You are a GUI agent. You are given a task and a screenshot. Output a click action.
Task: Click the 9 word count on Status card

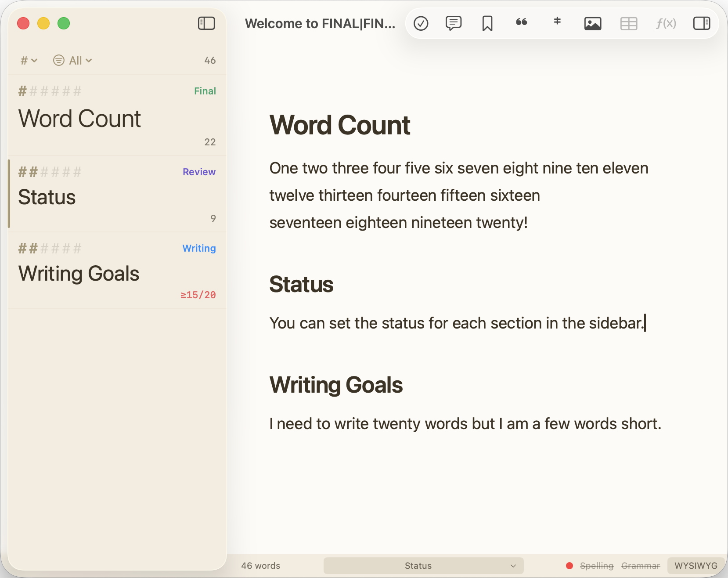pyautogui.click(x=213, y=219)
